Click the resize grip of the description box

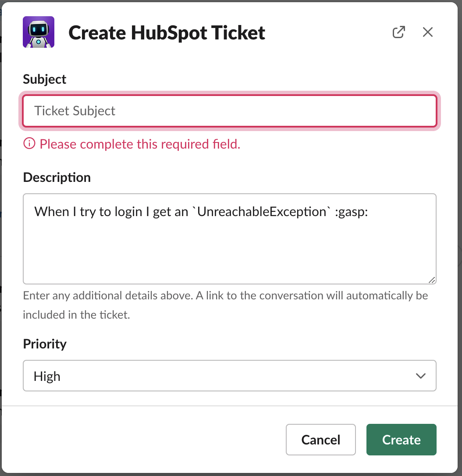tap(432, 279)
